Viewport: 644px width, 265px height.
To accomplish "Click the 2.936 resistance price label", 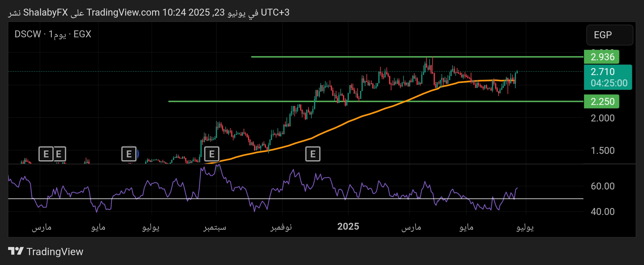I will coord(602,57).
